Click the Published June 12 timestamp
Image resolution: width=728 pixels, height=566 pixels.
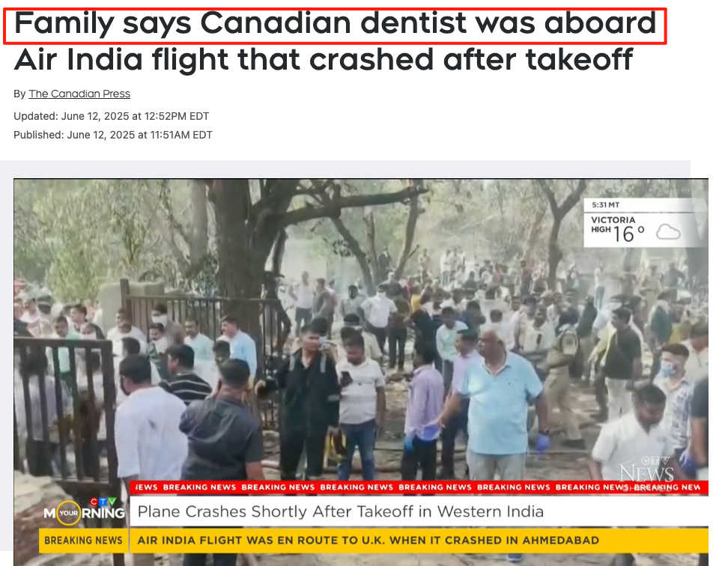click(x=113, y=135)
